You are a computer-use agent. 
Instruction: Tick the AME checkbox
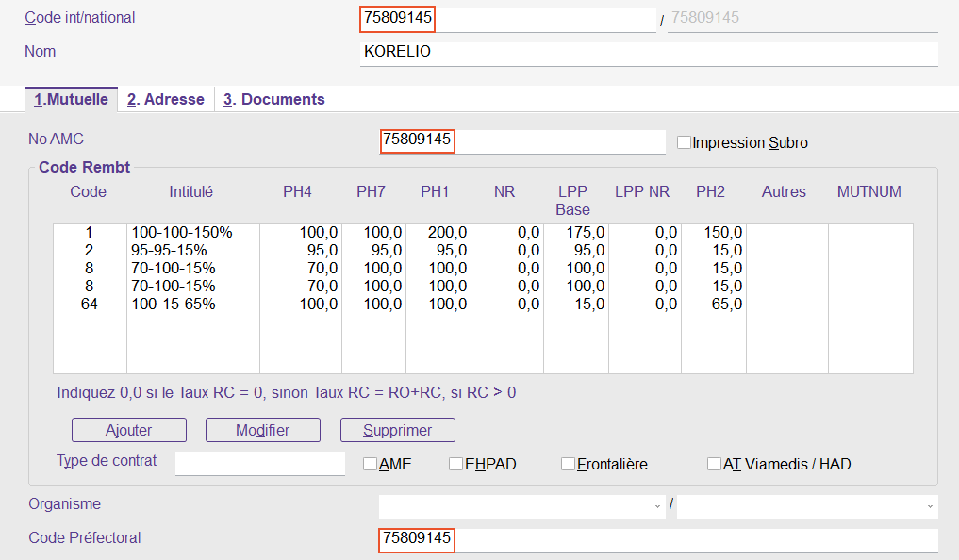point(371,464)
